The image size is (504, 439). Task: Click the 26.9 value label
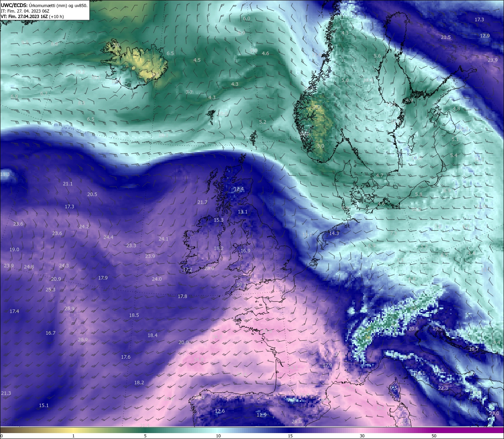pos(83,339)
